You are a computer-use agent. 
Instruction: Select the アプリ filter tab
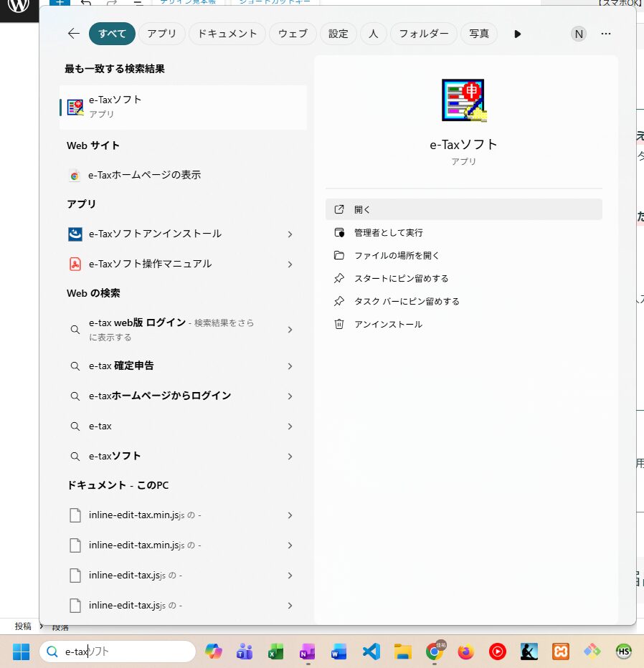pyautogui.click(x=162, y=34)
